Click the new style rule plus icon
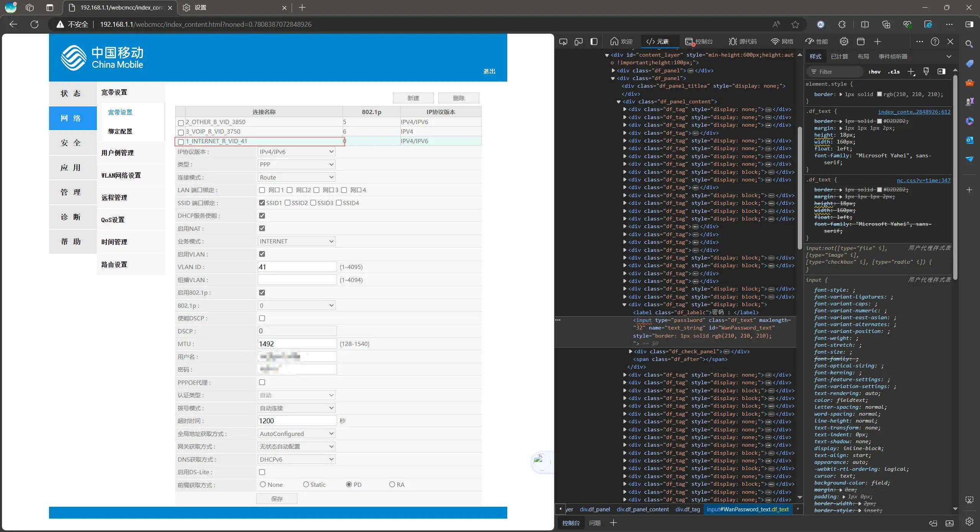Screen dimensions: 980x532 (911, 72)
